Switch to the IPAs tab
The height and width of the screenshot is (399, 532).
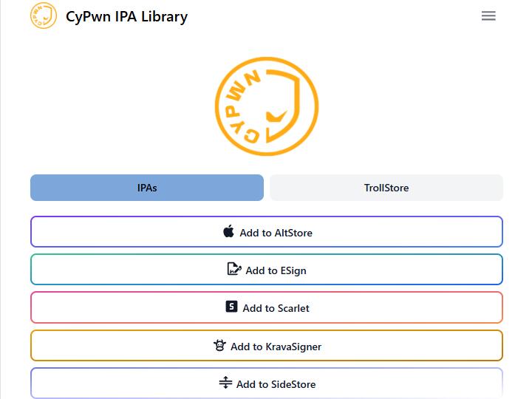point(147,188)
